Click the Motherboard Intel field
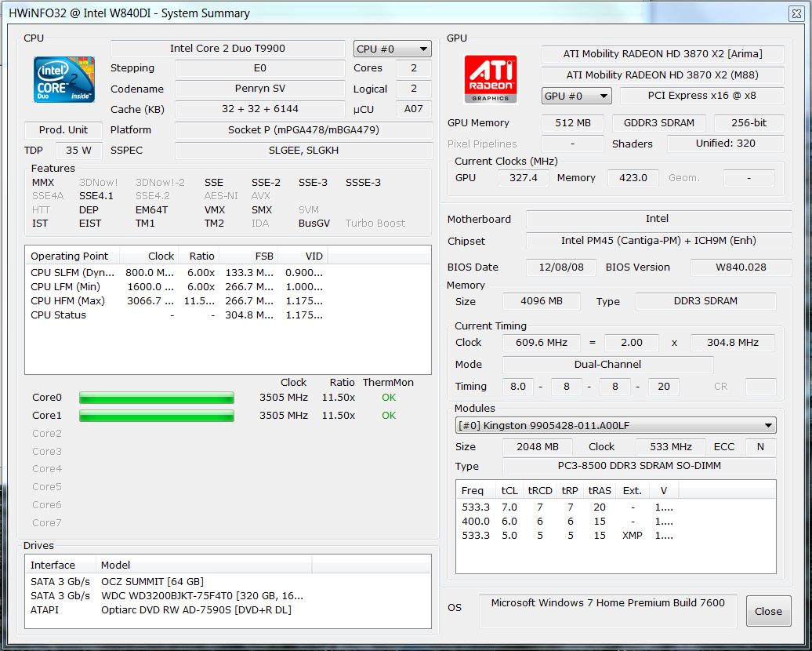The height and width of the screenshot is (651, 812). [658, 220]
